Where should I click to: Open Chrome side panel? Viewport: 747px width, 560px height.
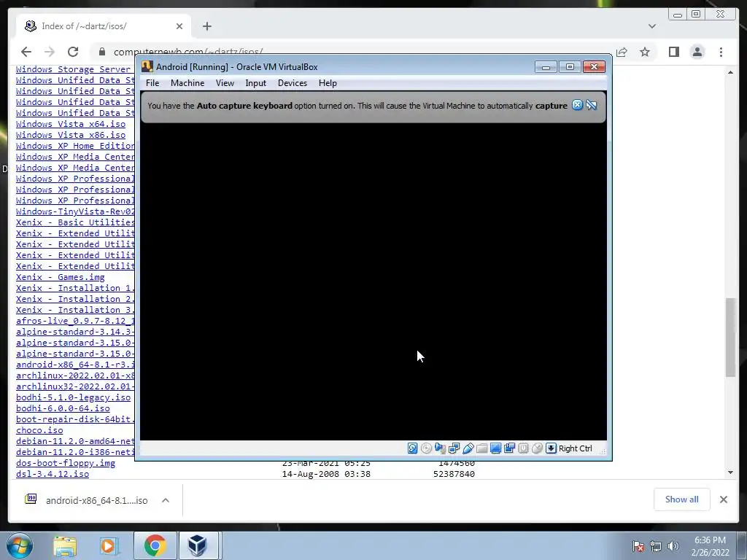[x=673, y=52]
